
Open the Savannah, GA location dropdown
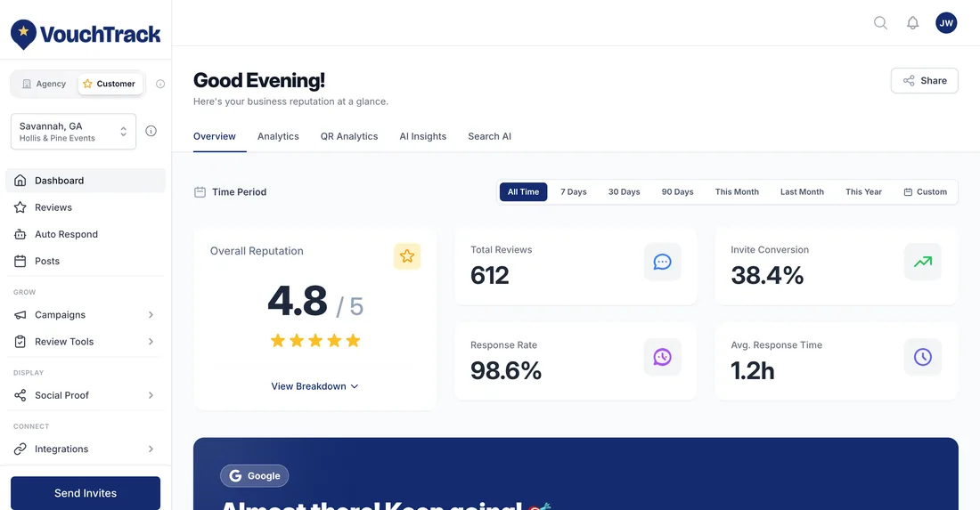point(73,131)
